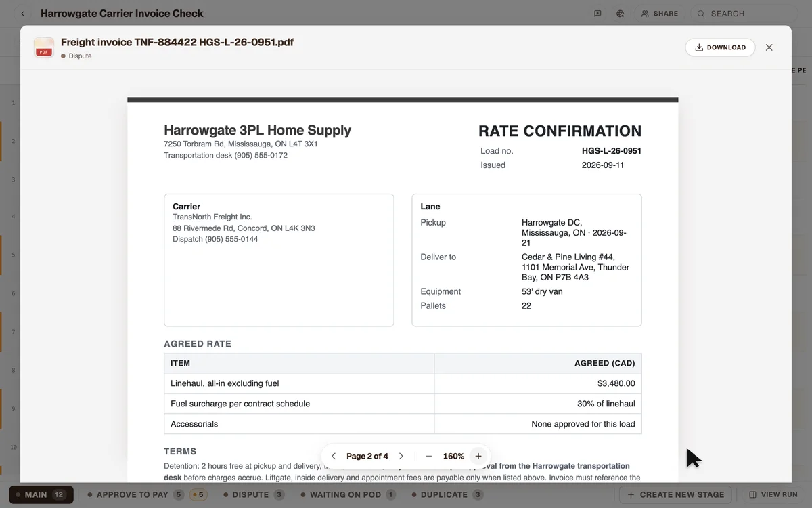Click the back arrow beside the title
This screenshot has width=812, height=508.
(23, 14)
